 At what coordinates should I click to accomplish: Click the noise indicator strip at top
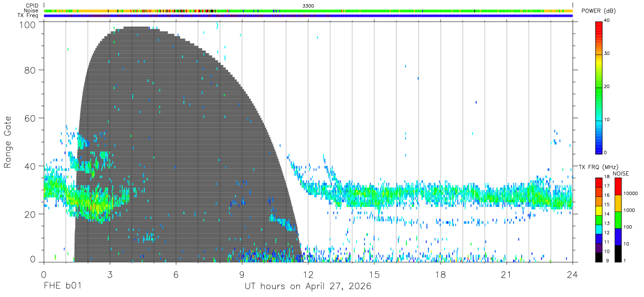pyautogui.click(x=308, y=10)
